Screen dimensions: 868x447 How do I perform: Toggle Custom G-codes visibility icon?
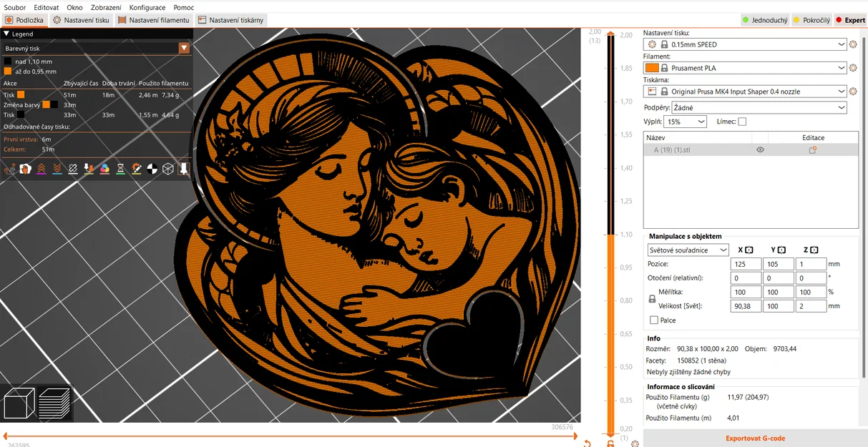pyautogui.click(x=136, y=169)
